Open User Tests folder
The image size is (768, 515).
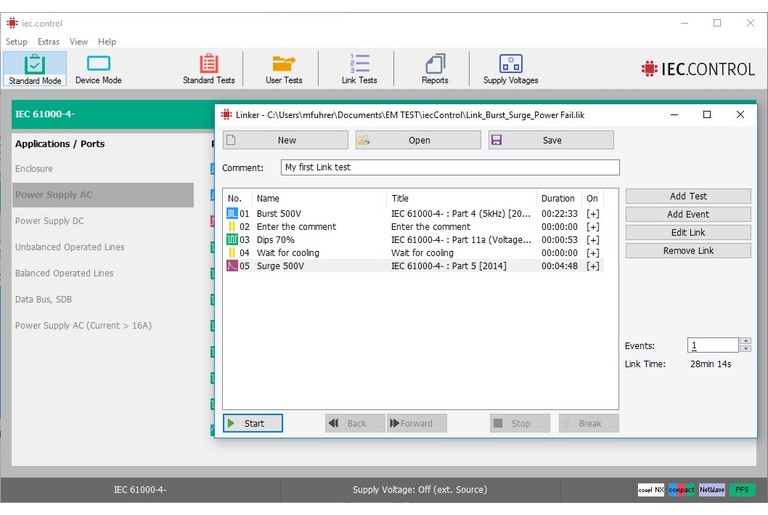[284, 69]
